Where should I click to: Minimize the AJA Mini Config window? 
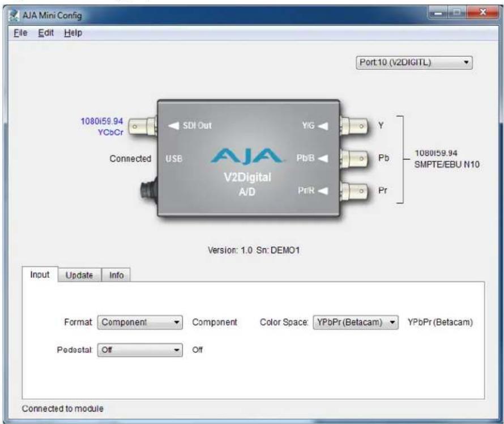click(x=438, y=13)
